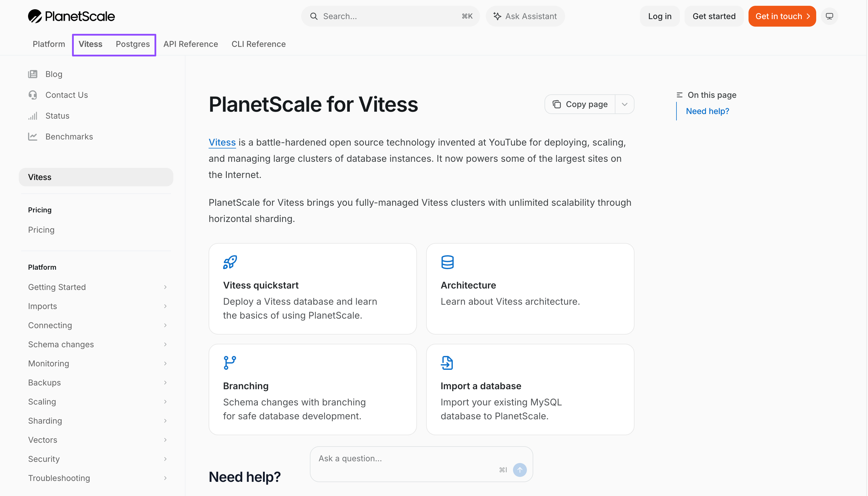Open the Blog sidebar link
The height and width of the screenshot is (496, 868).
coord(54,74)
